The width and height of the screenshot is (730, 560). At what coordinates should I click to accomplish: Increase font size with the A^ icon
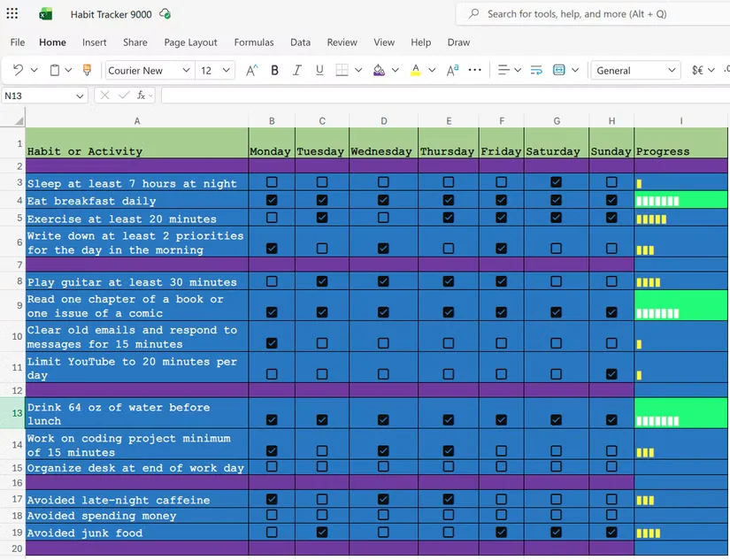click(x=251, y=70)
